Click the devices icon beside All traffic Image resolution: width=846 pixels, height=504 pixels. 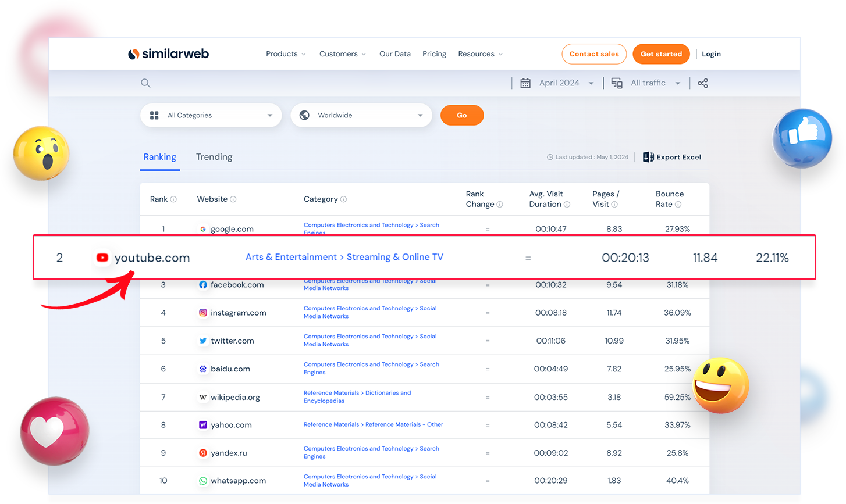coord(617,83)
